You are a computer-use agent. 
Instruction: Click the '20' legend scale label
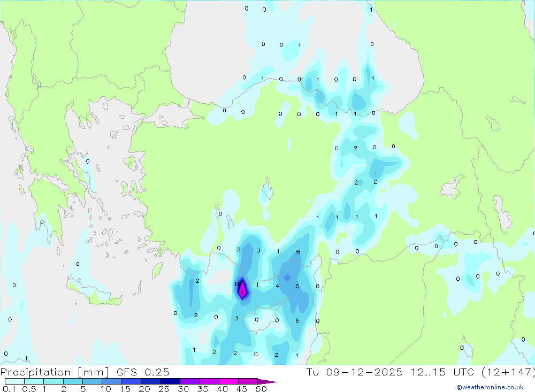tap(144, 389)
